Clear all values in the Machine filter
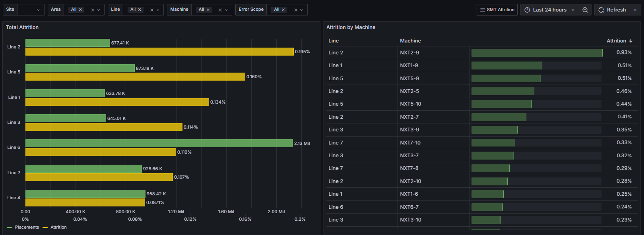 [x=220, y=10]
